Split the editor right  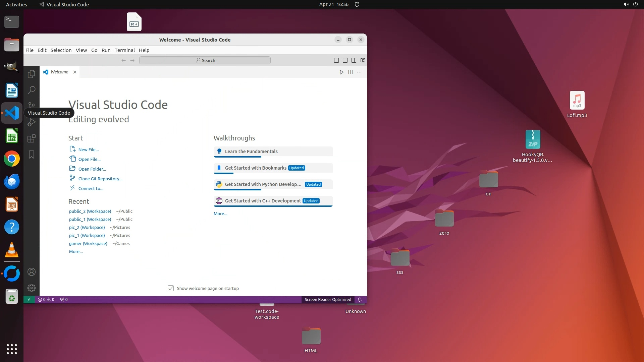tap(351, 72)
